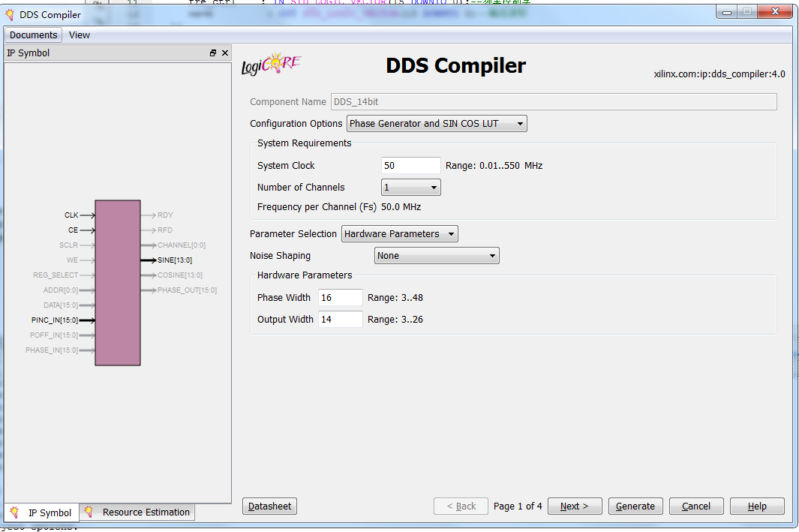The image size is (799, 532).
Task: Cancel the DDS Compiler dialog
Action: (x=696, y=506)
